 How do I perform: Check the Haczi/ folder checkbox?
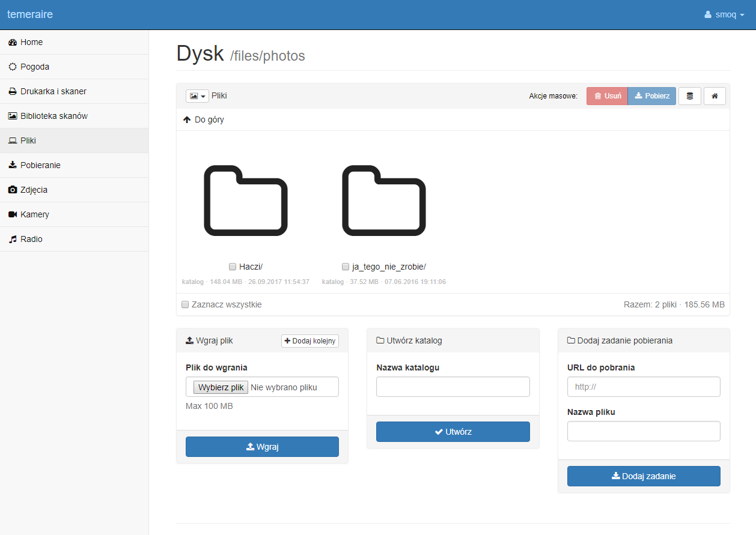(233, 267)
